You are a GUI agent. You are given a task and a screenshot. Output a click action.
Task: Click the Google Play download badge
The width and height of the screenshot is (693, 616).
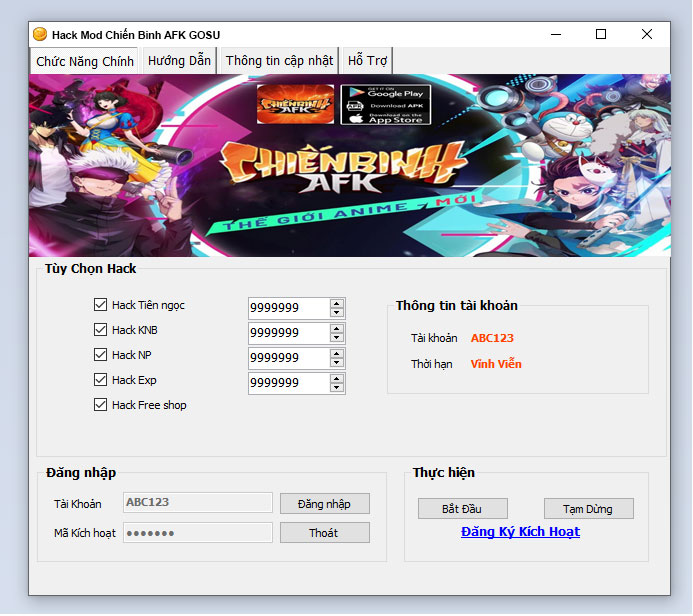(386, 93)
